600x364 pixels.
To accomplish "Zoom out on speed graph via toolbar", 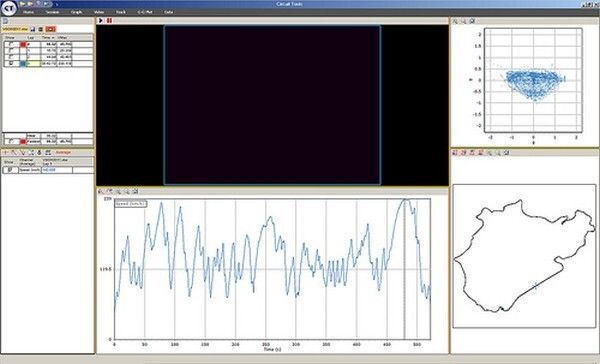I will click(x=127, y=191).
